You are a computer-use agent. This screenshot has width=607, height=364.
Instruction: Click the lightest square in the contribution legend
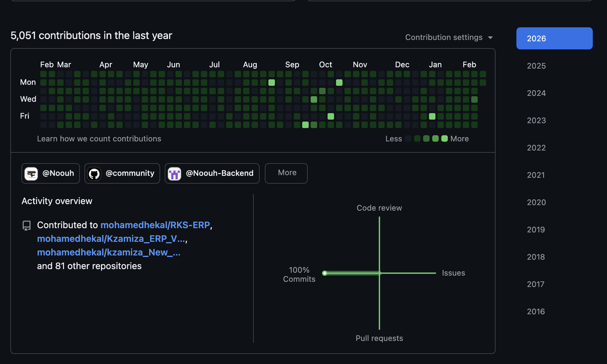(x=408, y=138)
